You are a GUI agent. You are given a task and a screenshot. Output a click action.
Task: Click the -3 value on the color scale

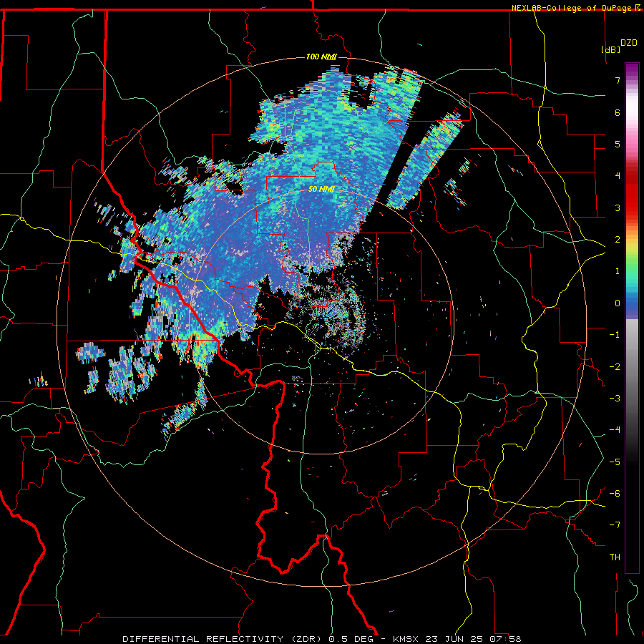(x=615, y=399)
